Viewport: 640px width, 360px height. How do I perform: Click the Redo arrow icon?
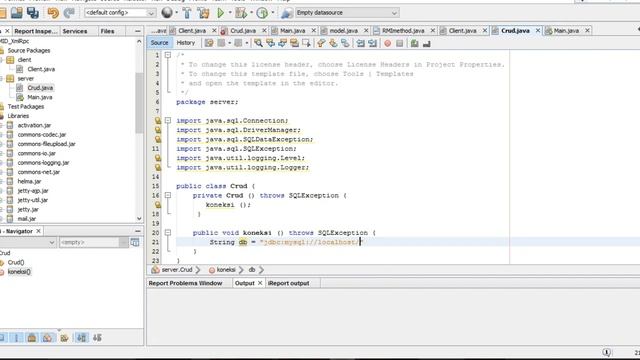pyautogui.click(x=69, y=13)
